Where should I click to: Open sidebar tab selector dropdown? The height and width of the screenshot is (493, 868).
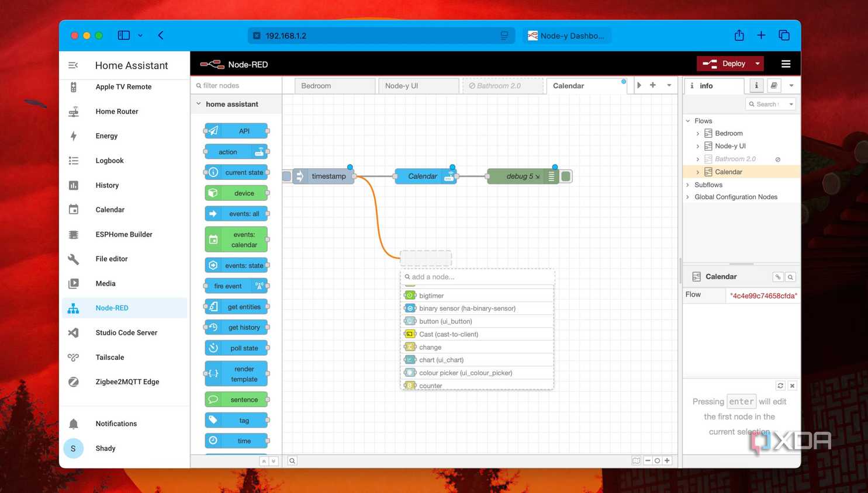(x=791, y=86)
